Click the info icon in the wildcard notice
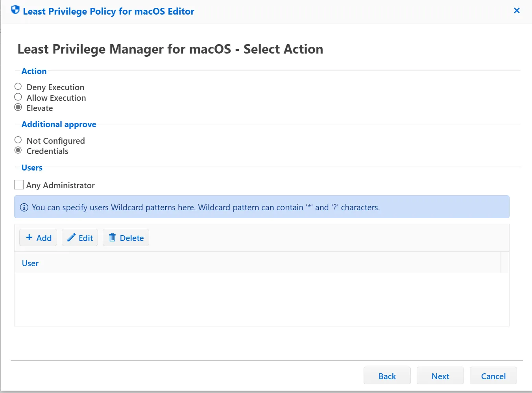 point(24,207)
